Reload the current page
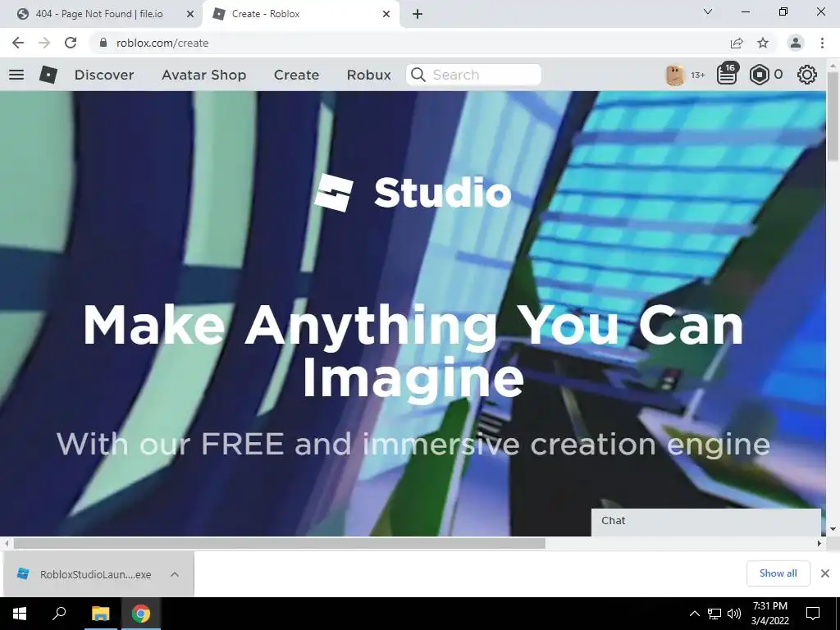 click(x=71, y=43)
